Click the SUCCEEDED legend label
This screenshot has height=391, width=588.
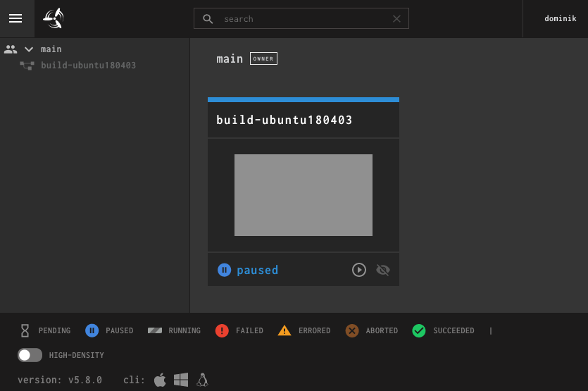[x=453, y=330]
